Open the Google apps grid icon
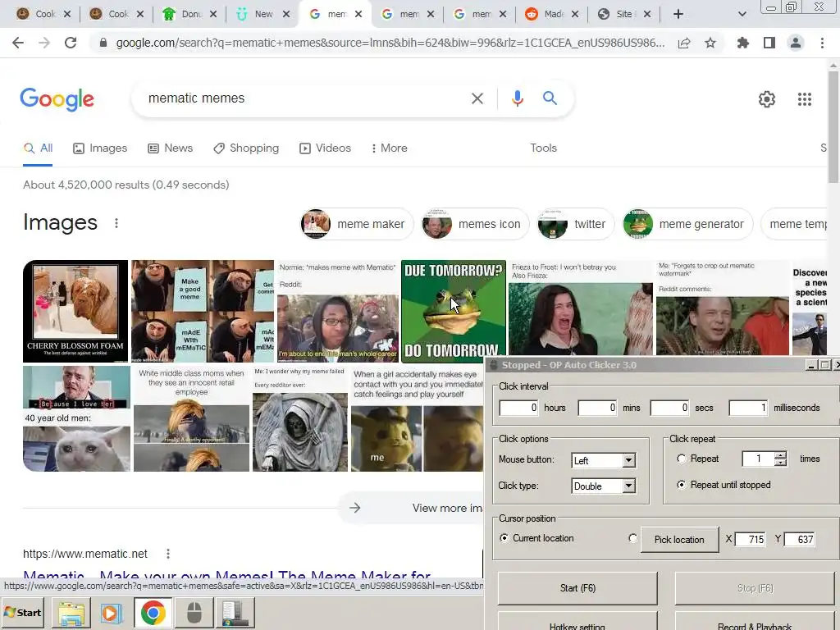Viewport: 840px width, 630px height. (804, 99)
